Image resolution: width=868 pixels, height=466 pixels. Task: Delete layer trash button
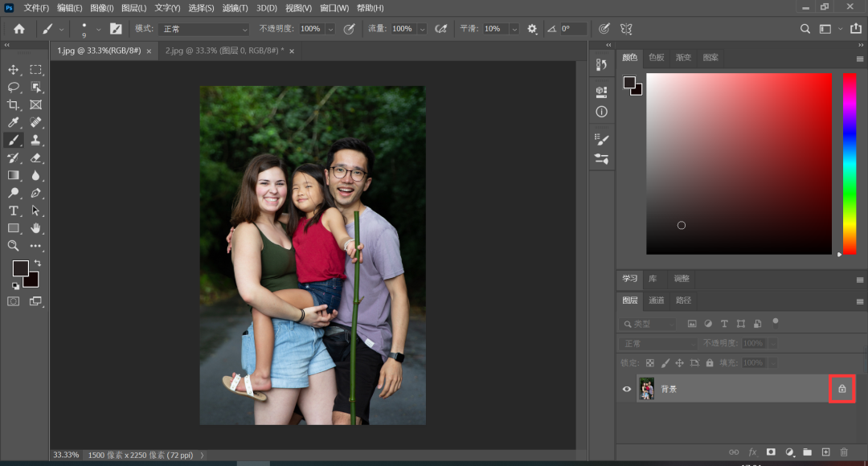click(844, 452)
